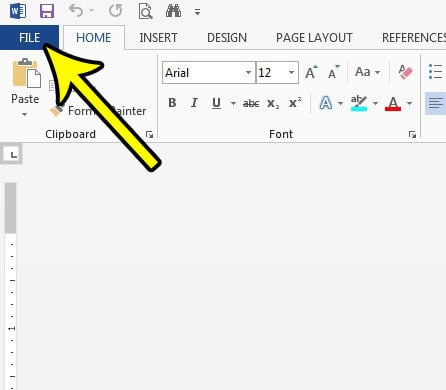Toggle italic formatting

[x=194, y=103]
